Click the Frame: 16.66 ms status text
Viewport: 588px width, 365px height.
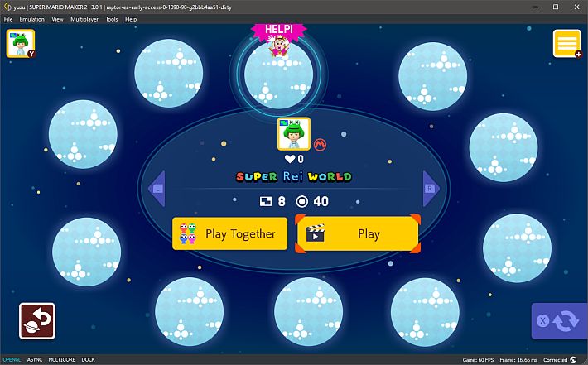[518, 360]
